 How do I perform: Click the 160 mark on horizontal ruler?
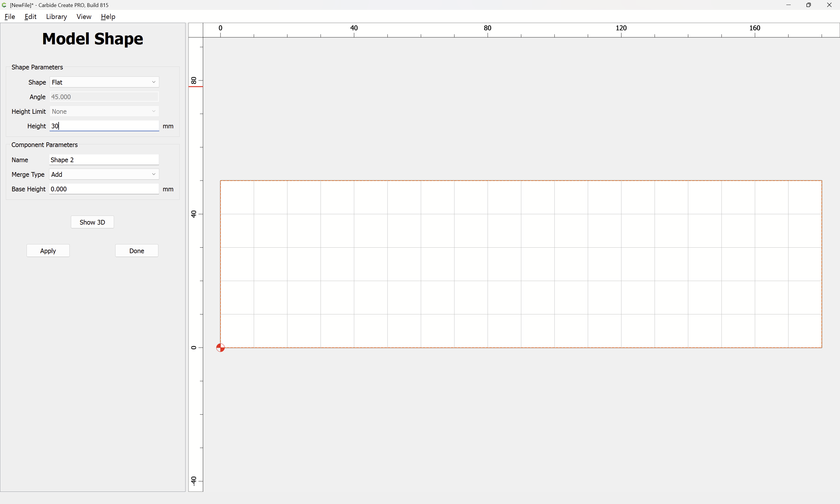(755, 28)
